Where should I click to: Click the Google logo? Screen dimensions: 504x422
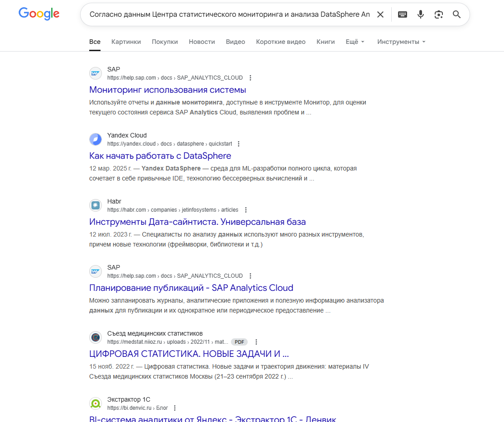(x=39, y=14)
